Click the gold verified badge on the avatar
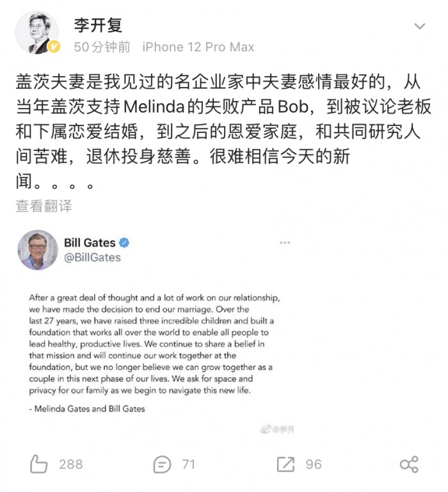Screen dimensions: 448x492 click(54, 47)
